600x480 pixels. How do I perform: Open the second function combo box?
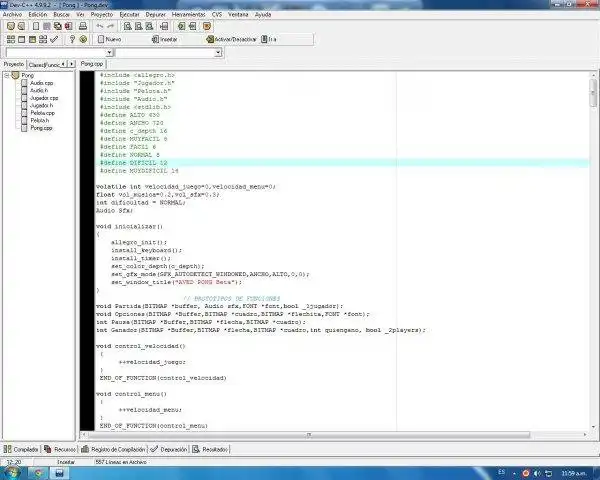[169, 52]
